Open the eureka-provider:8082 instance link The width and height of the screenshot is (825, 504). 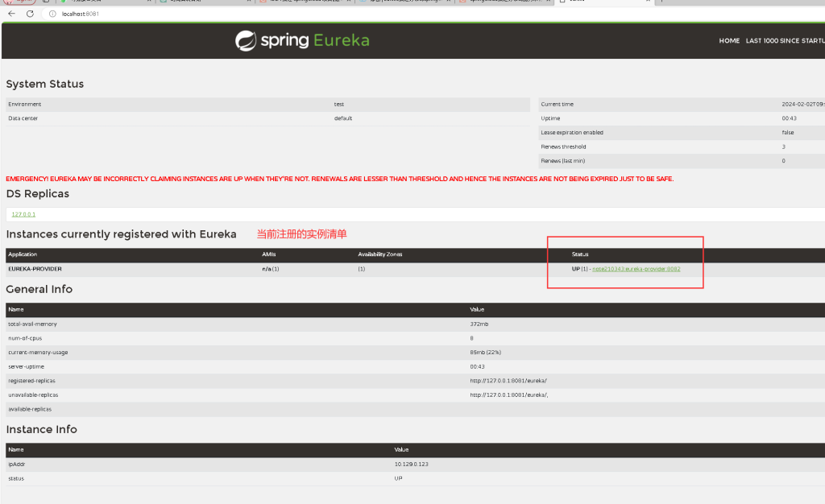pyautogui.click(x=636, y=269)
